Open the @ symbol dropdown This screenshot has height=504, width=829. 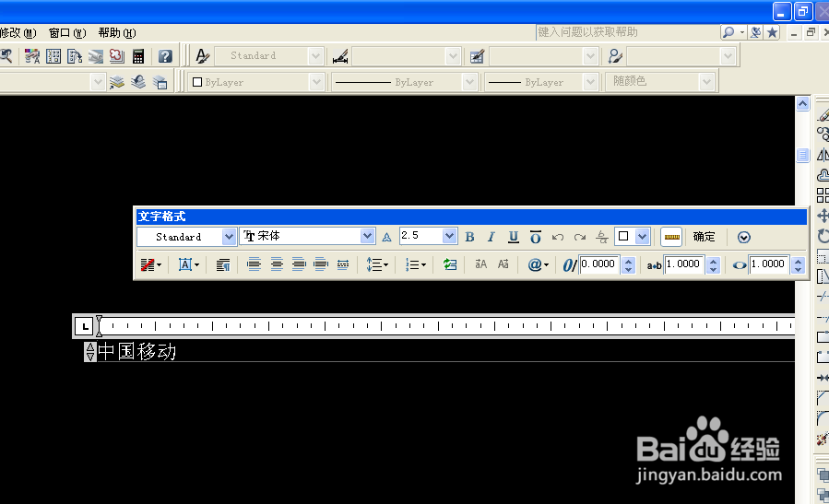(539, 264)
